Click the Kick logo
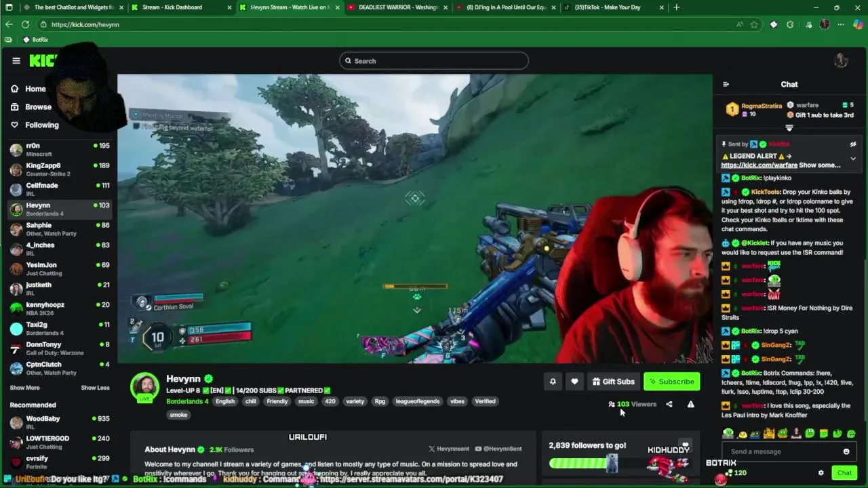The width and height of the screenshot is (868, 488). pyautogui.click(x=43, y=61)
